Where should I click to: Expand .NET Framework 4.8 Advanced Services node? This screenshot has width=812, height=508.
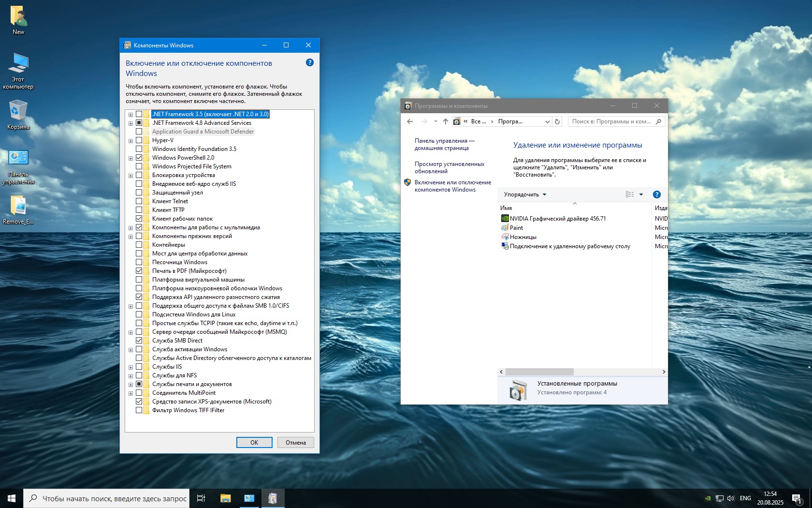point(130,123)
